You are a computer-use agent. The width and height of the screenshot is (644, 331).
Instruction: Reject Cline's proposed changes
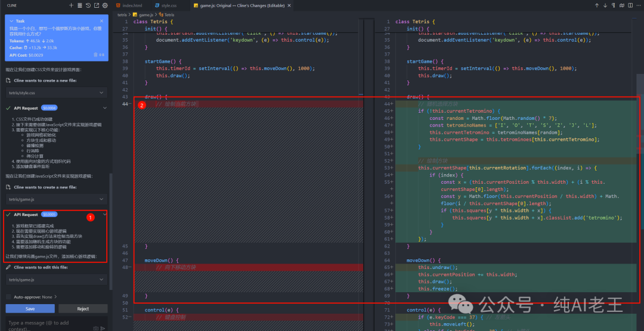click(x=83, y=308)
